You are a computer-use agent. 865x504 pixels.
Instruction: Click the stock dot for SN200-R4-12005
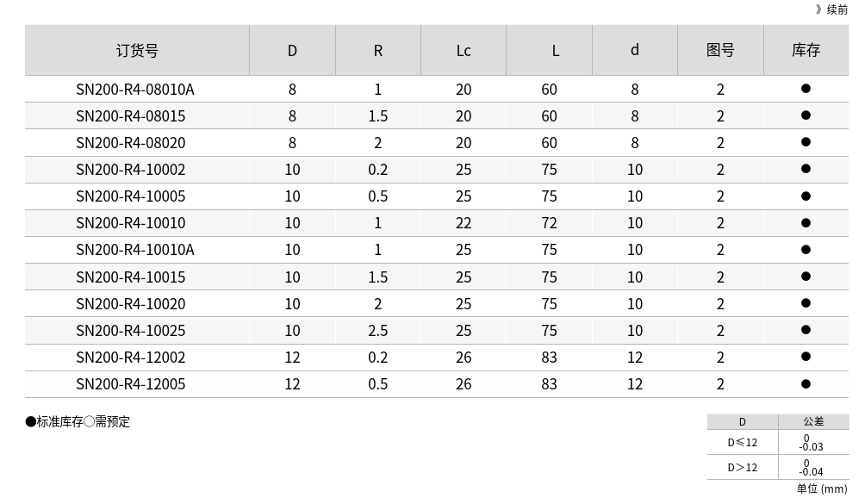point(806,383)
